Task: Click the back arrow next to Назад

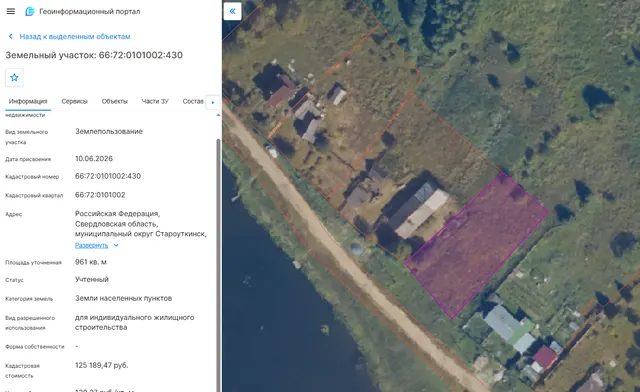Action: 11,36
